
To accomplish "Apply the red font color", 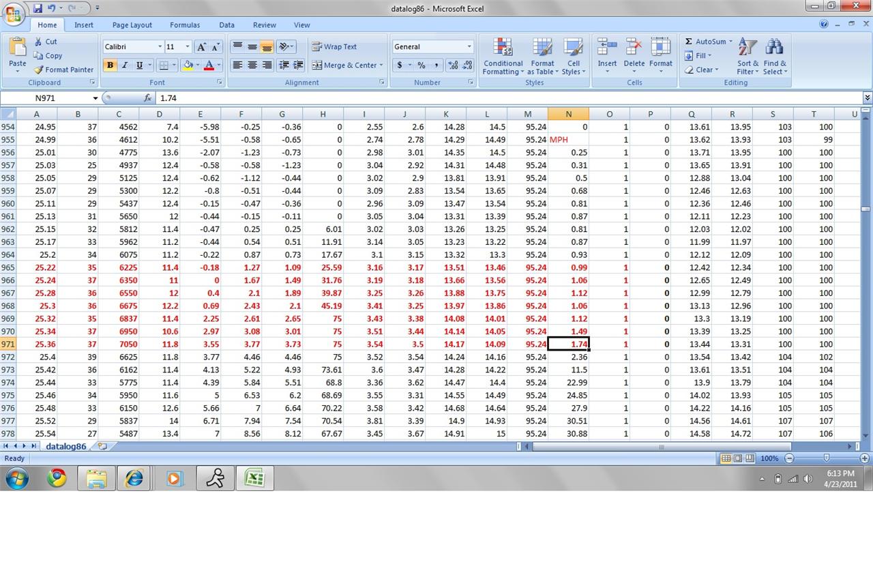I will [x=209, y=65].
